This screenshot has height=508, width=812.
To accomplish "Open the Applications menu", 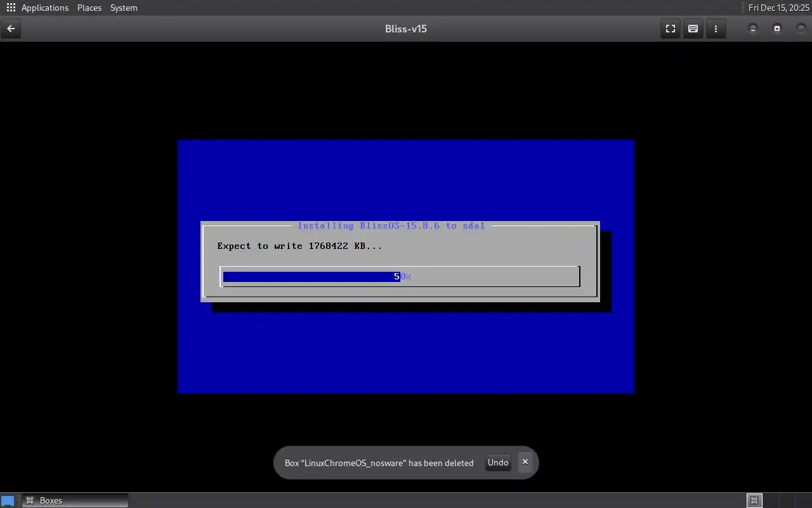I will coord(45,8).
